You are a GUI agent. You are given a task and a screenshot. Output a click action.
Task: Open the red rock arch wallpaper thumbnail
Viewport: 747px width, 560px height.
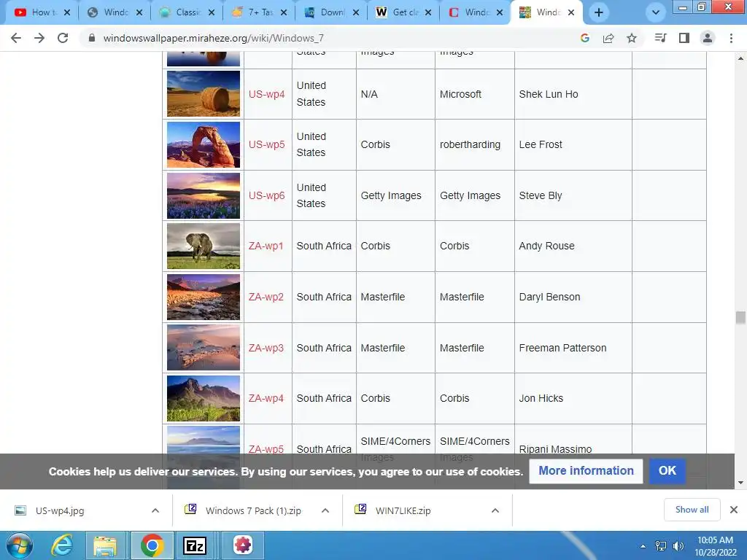[204, 145]
